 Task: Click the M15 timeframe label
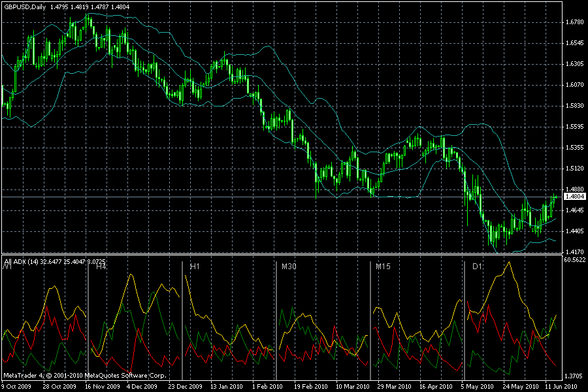(x=383, y=267)
